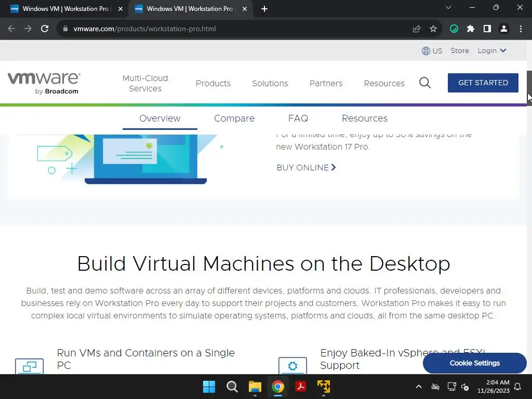532x399 pixels.
Task: Click the vSphere and ESXi support gear icon
Action: point(292,366)
